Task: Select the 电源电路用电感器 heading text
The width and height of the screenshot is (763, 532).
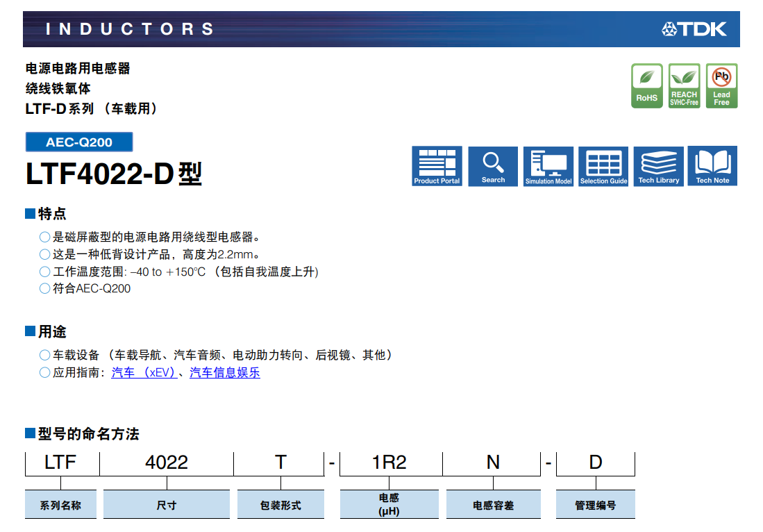Action: point(78,68)
